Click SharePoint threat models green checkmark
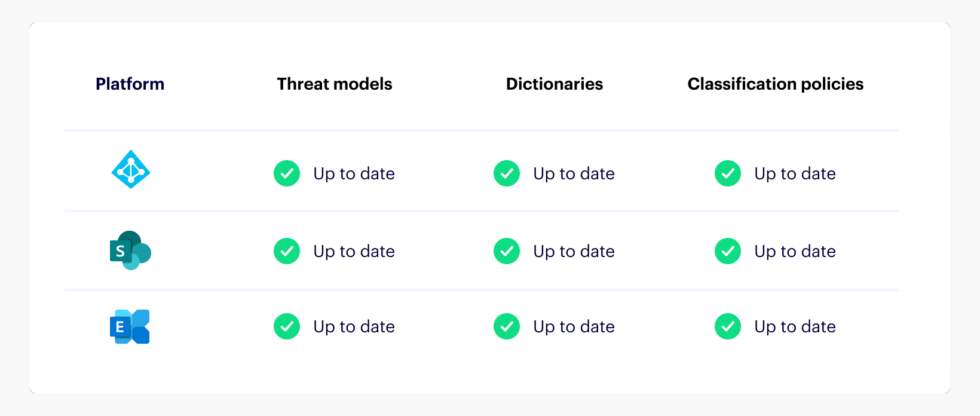 click(x=287, y=251)
